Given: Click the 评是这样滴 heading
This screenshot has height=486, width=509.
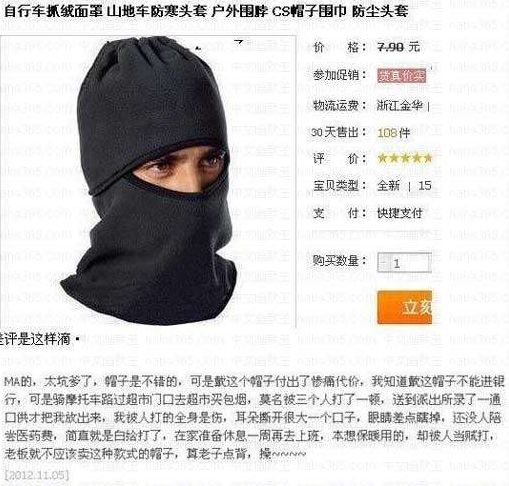Looking at the screenshot, I should tap(36, 339).
